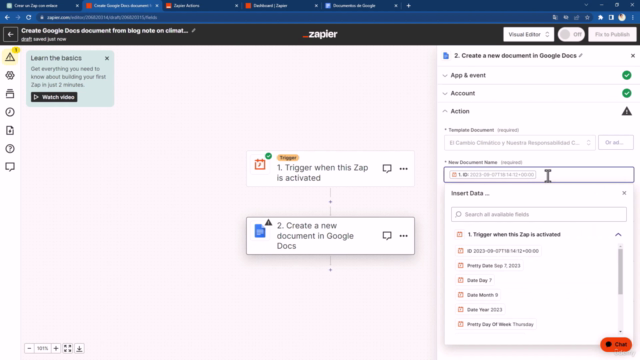Insert the Pretty Day Of Week Thursday field

click(x=496, y=324)
